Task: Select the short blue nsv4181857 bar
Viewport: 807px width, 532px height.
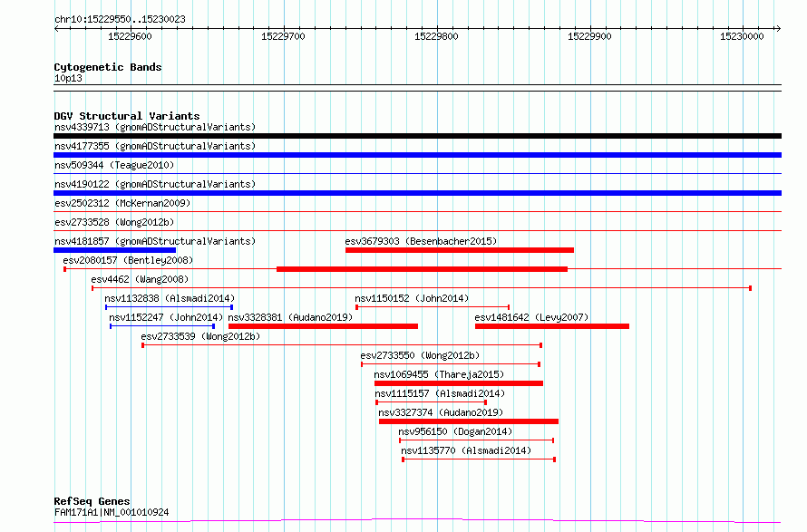Action: pos(115,250)
